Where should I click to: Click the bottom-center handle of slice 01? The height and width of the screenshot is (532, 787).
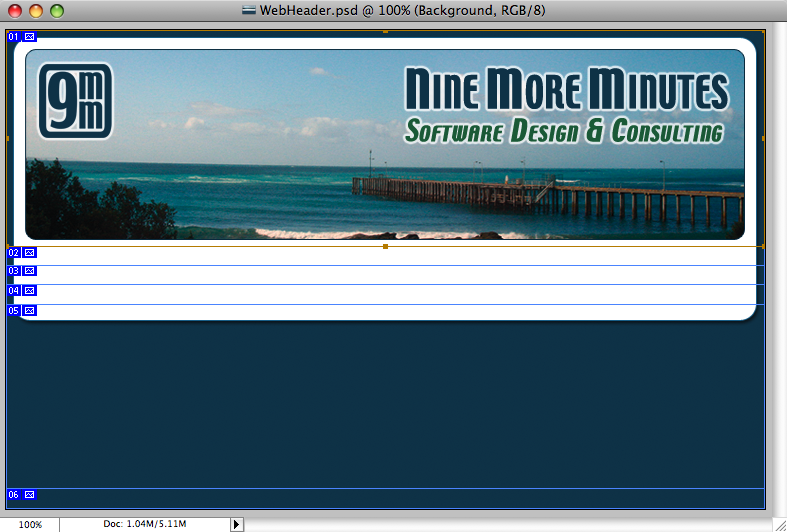point(385,247)
